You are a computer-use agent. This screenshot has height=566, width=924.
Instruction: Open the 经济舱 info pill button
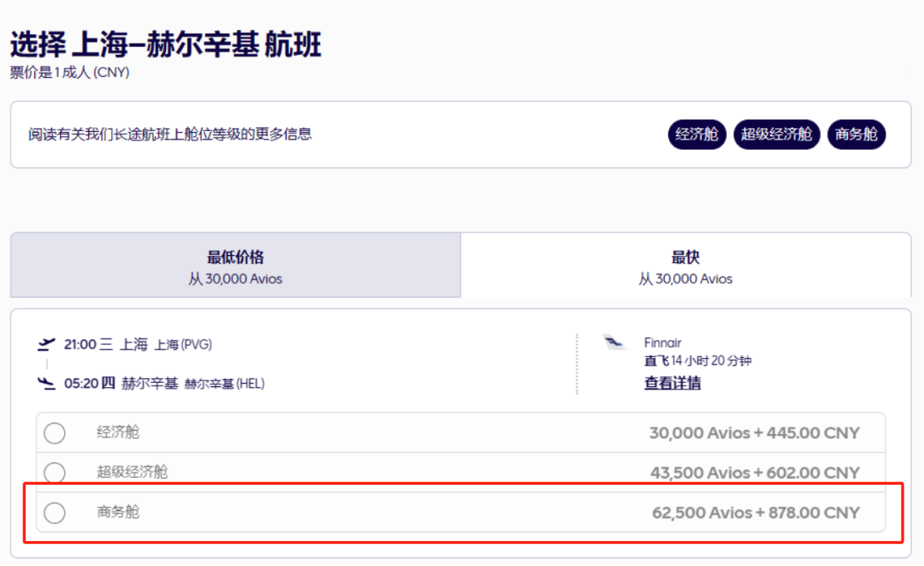[x=696, y=134]
